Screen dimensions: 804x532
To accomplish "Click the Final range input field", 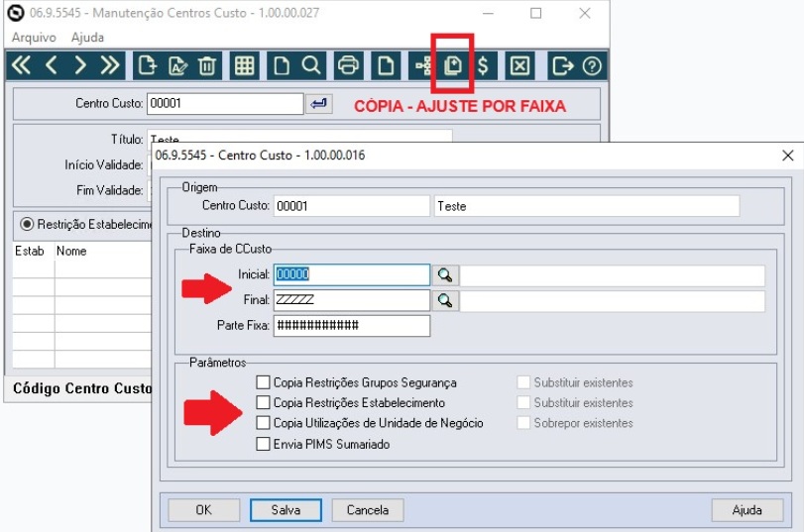I will point(352,300).
